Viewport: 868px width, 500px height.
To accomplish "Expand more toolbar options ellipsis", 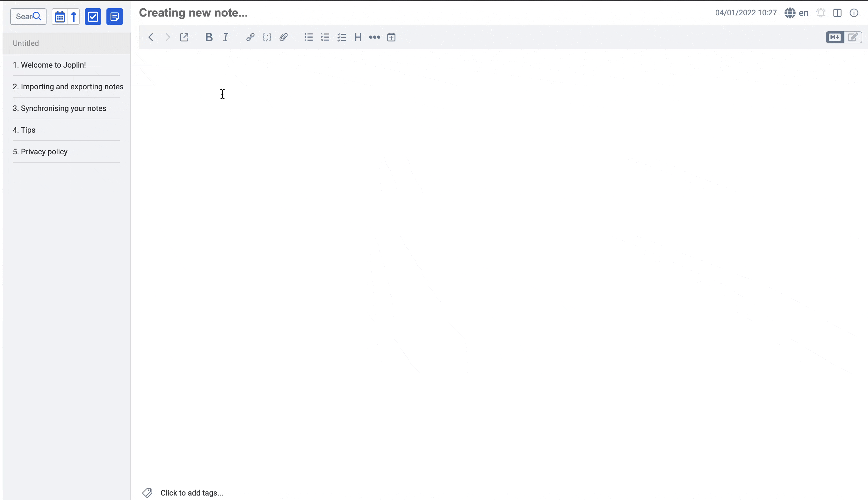I will tap(374, 37).
